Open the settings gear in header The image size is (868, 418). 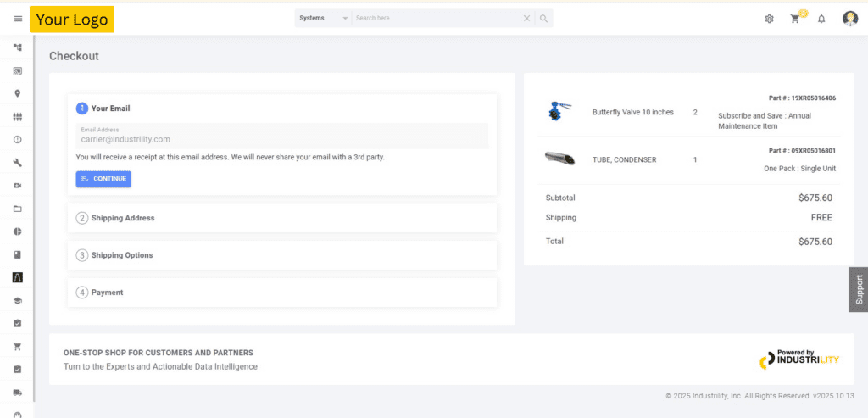pyautogui.click(x=770, y=19)
